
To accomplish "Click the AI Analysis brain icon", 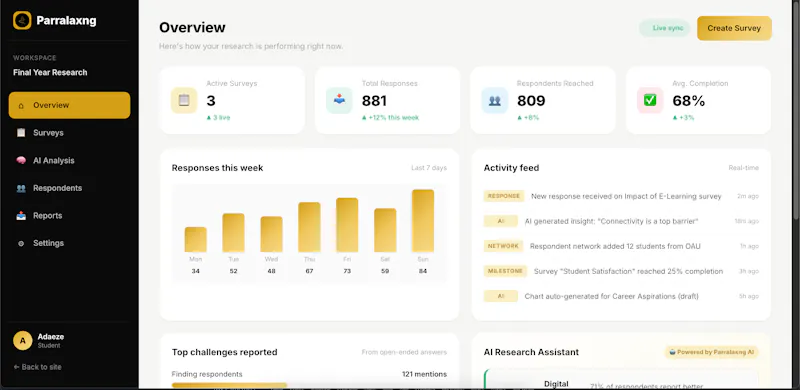I will click(x=21, y=160).
